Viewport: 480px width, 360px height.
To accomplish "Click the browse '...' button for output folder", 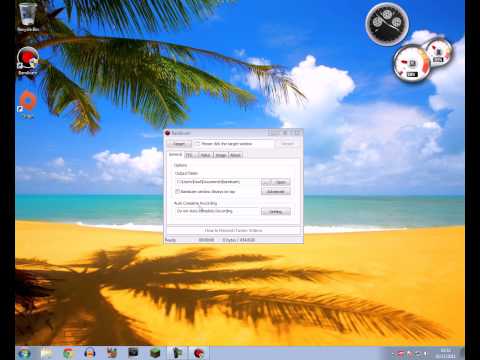I will tap(266, 182).
